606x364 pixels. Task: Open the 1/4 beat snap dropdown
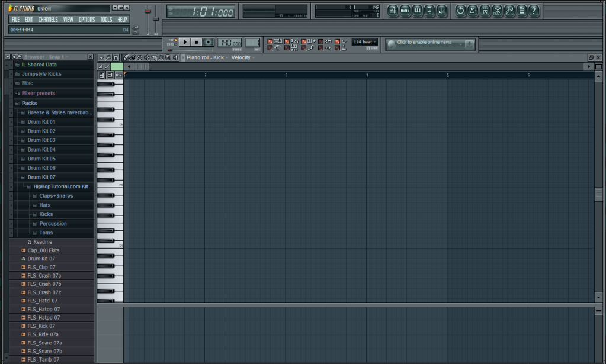tap(364, 41)
